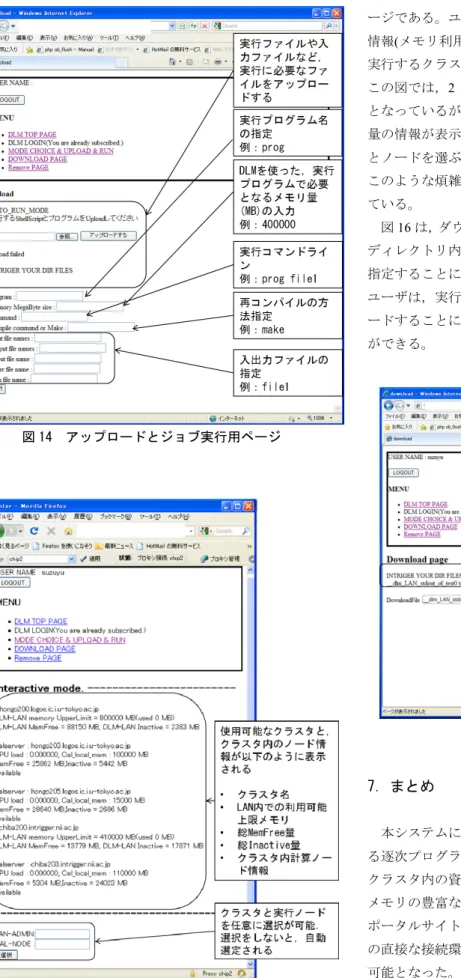Open DLM TOP PAGE link in upload window

click(x=32, y=135)
